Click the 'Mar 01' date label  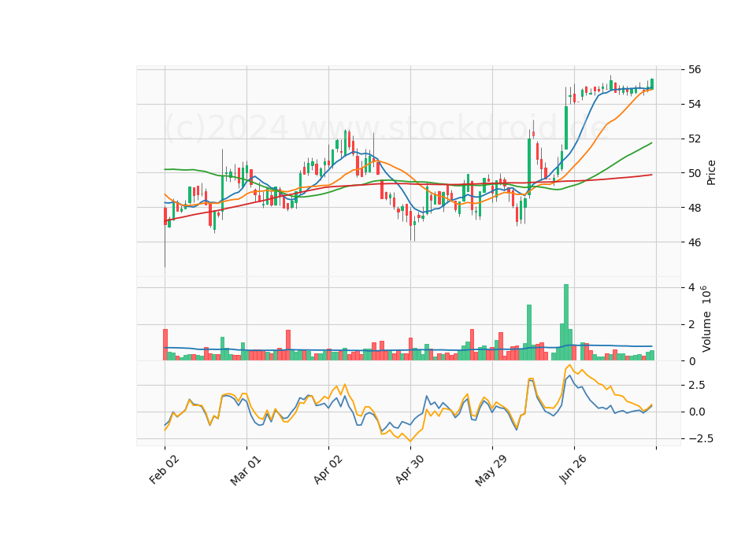coord(246,471)
